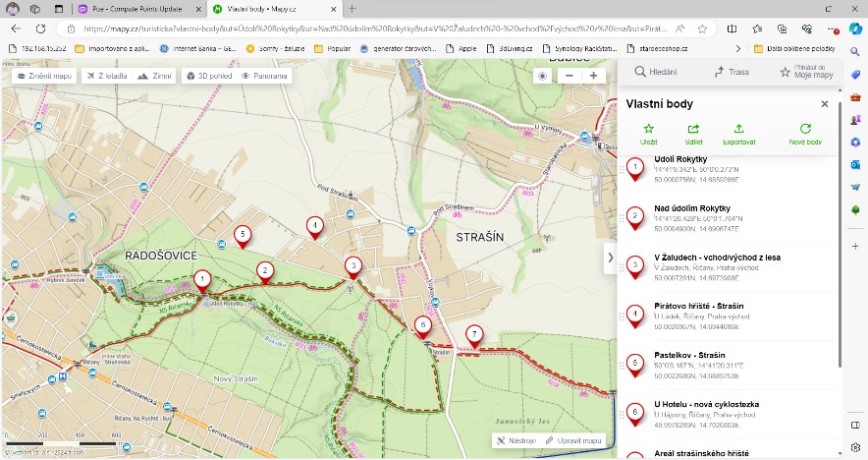Zoom out the map with minus button
Viewport: 868px width, 460px height.
coord(570,76)
